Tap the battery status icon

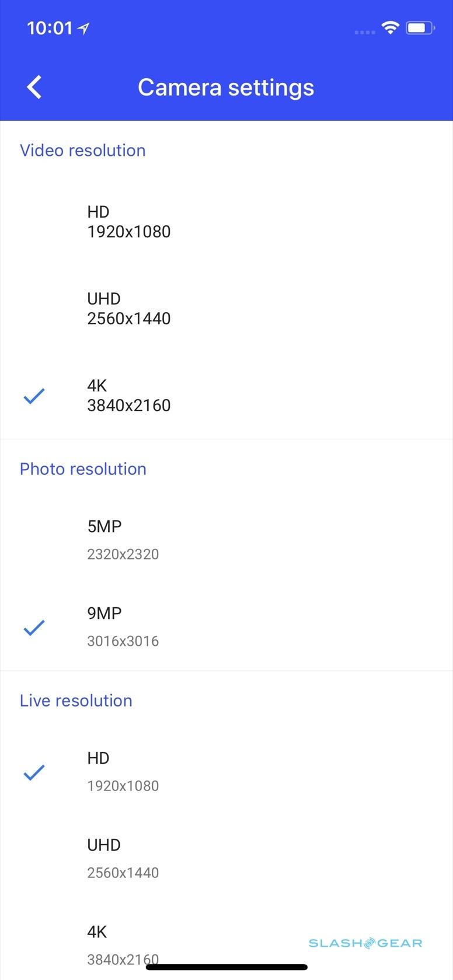[420, 28]
